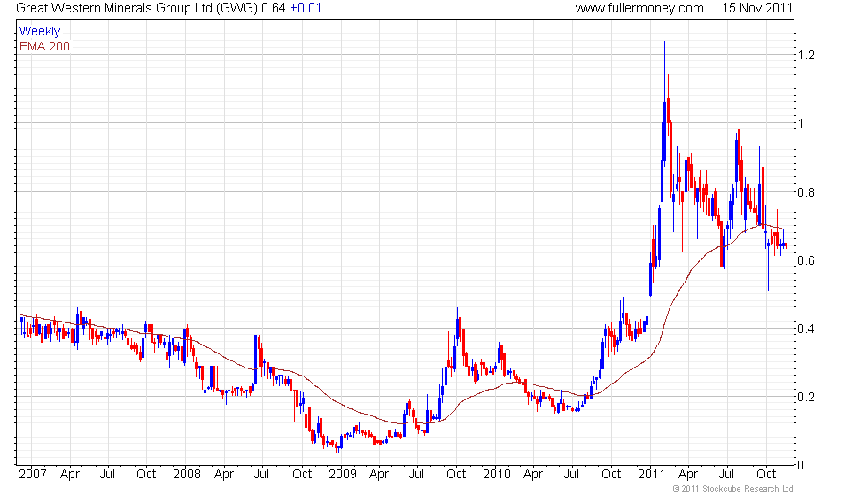Click the 'Weekly' legend label
The height and width of the screenshot is (496, 868).
tap(39, 32)
